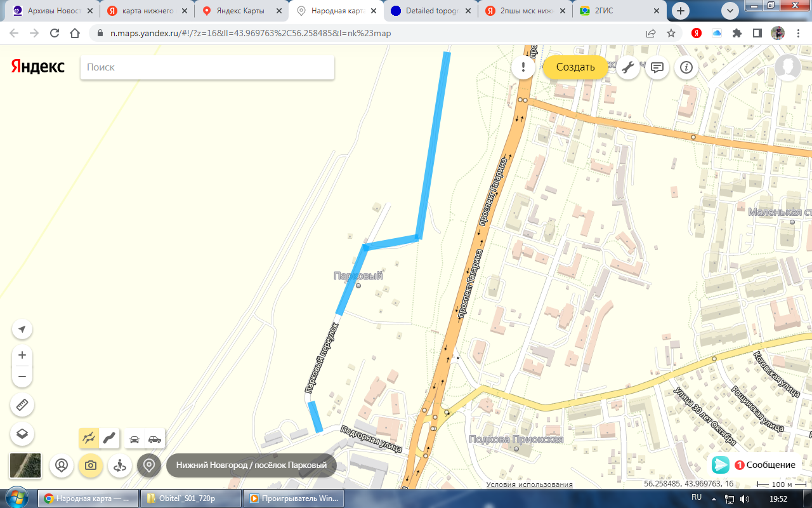Switch to satellite view thumbnail
Image resolution: width=812 pixels, height=508 pixels.
coord(25,465)
